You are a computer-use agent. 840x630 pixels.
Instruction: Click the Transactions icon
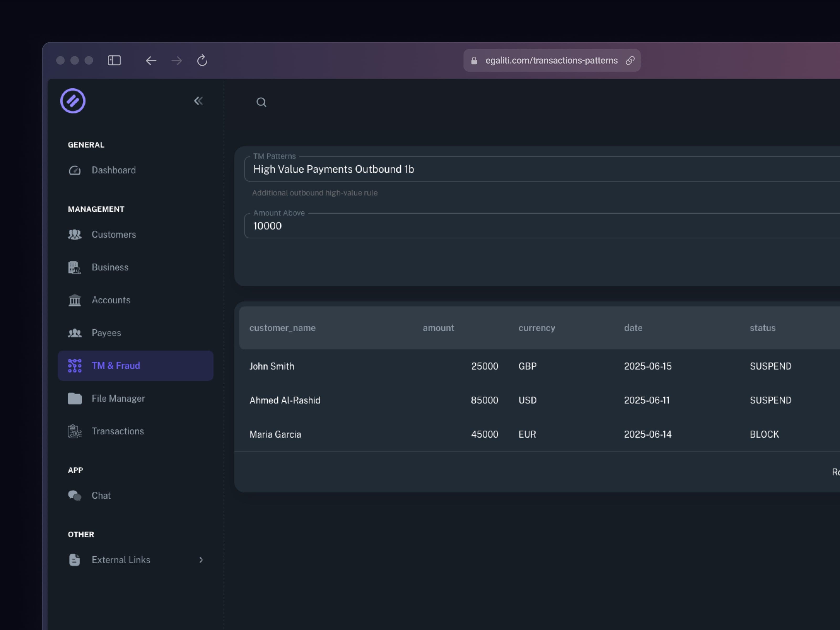pyautogui.click(x=75, y=431)
